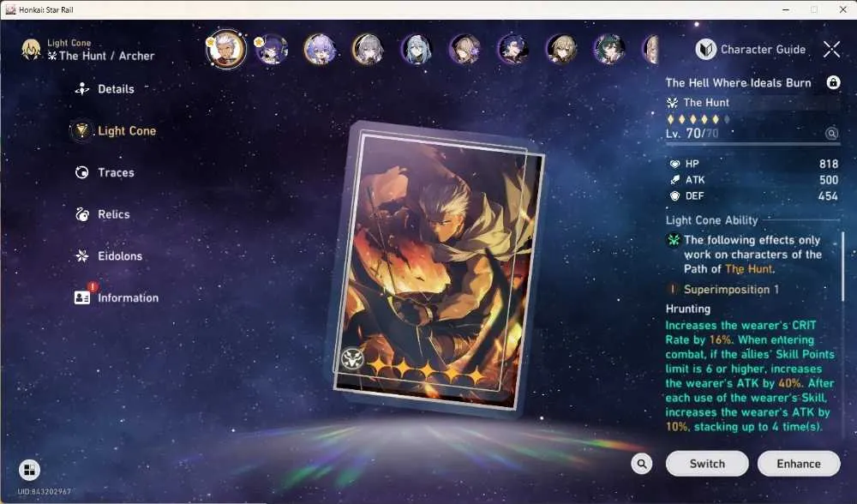
Task: Switch to the dark-purple-haired character with star badge
Action: pyautogui.click(x=272, y=49)
